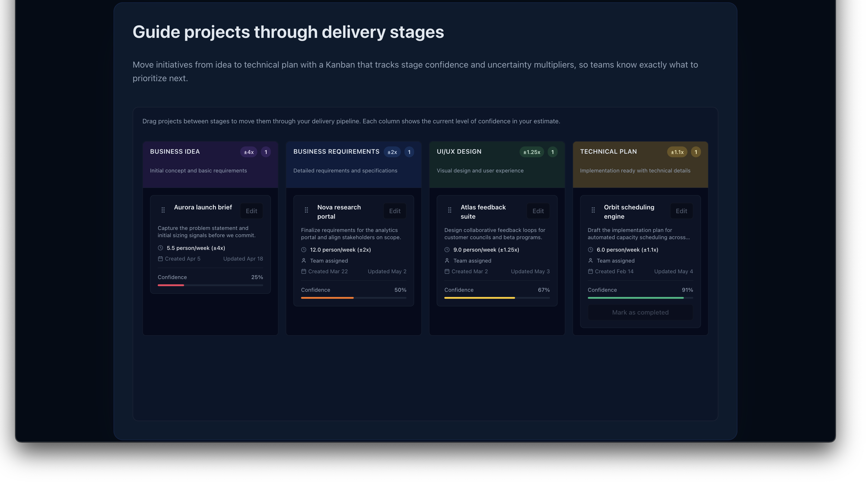Edit the Aurora launch brief card

(x=251, y=211)
